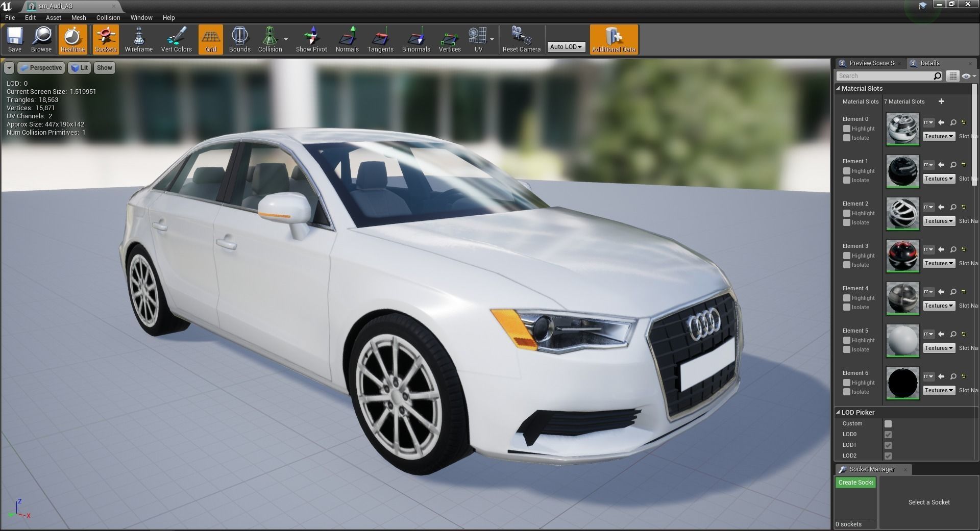Show mesh Bounds
The height and width of the screenshot is (531, 980).
point(239,40)
